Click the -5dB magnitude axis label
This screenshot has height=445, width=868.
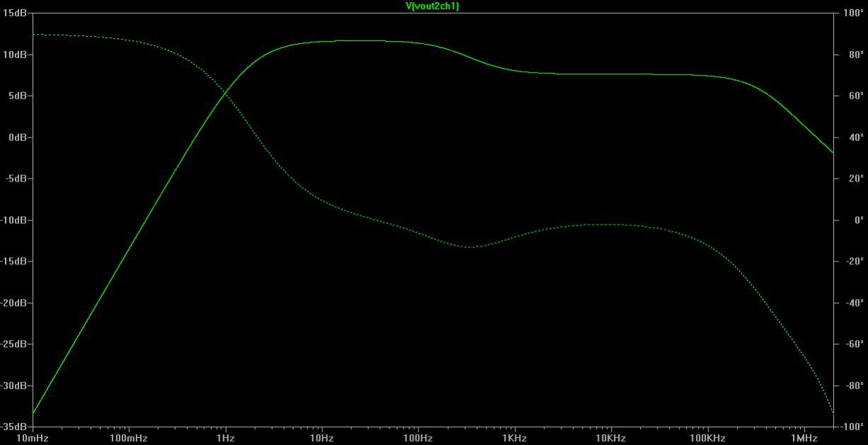pos(16,179)
